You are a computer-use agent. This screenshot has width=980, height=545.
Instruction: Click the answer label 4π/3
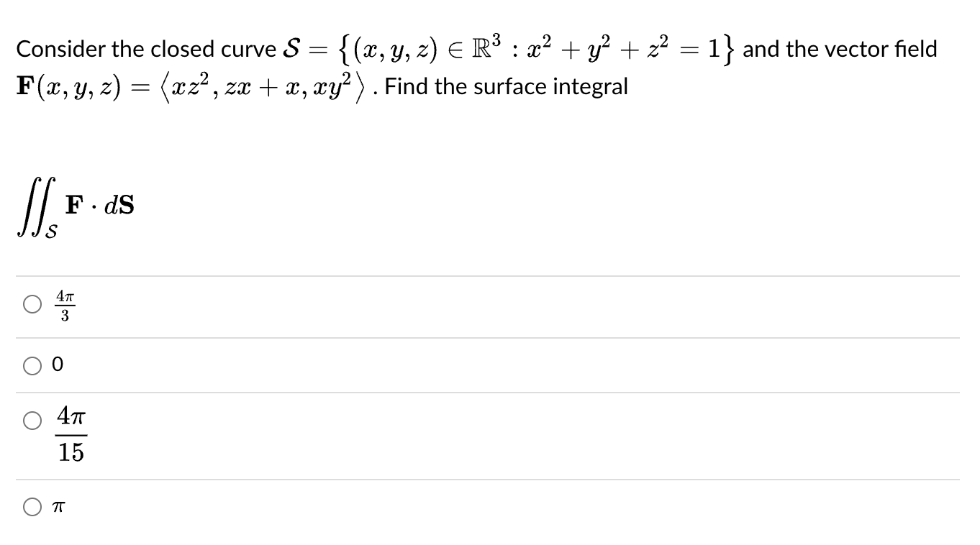[65, 304]
